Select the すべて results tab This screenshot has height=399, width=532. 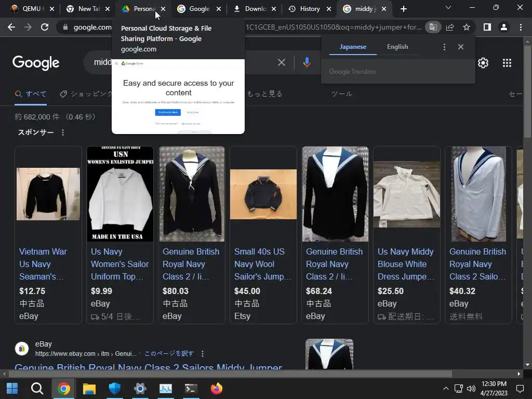[31, 94]
